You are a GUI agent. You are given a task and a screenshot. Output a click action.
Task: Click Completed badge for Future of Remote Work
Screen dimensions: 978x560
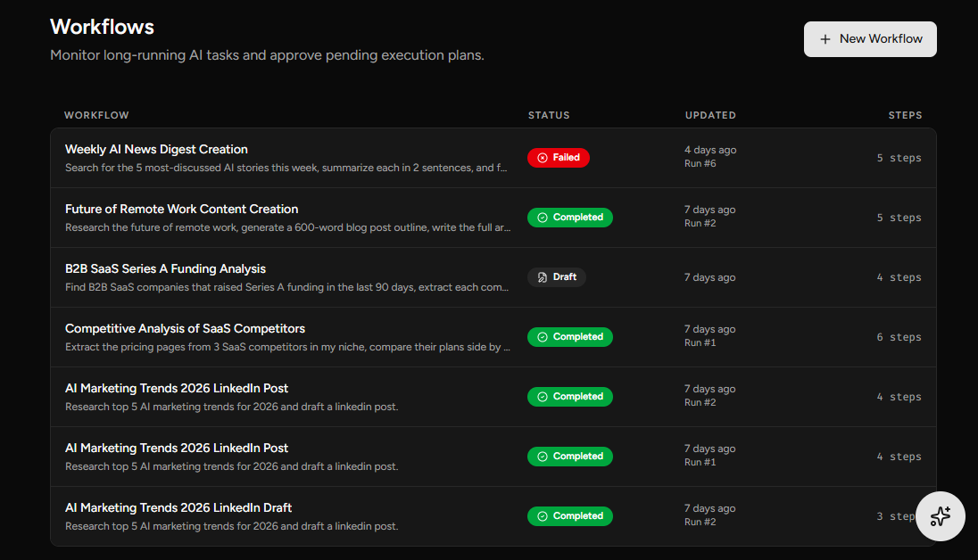(x=570, y=218)
